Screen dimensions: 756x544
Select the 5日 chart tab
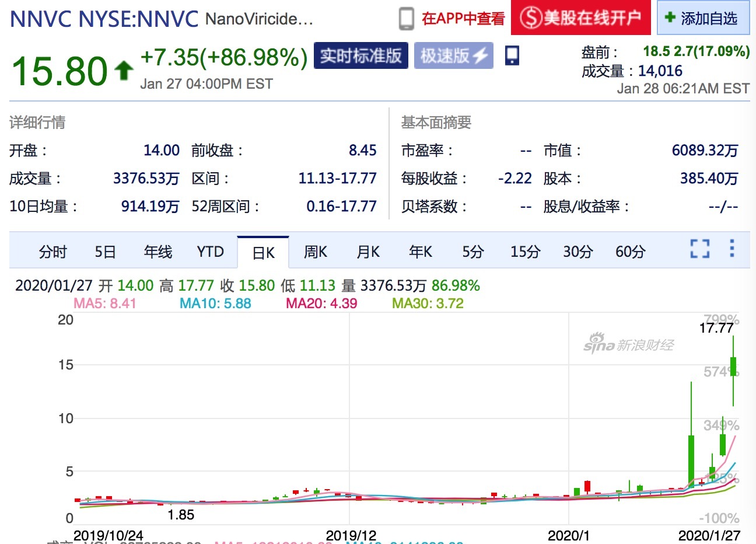pyautogui.click(x=106, y=252)
